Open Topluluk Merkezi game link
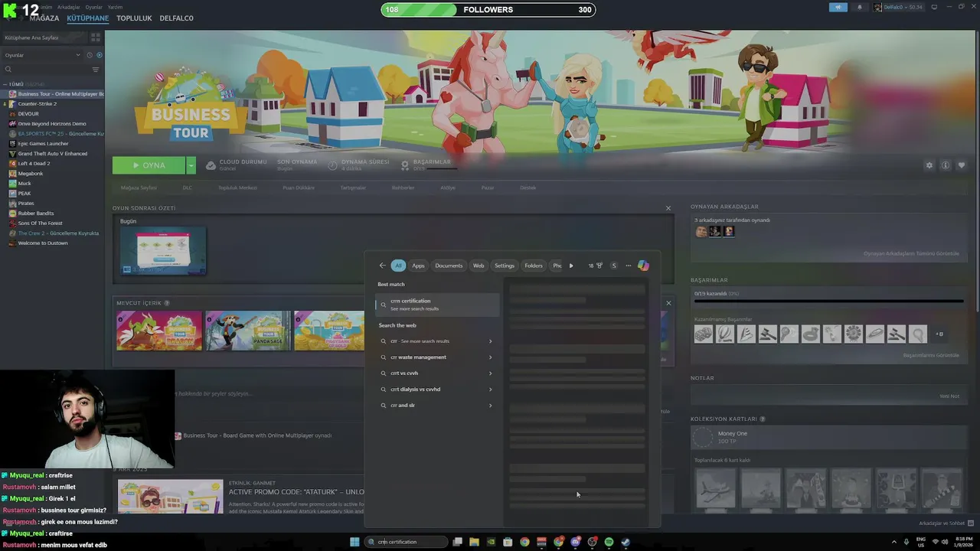This screenshot has height=551, width=980. coord(237,187)
